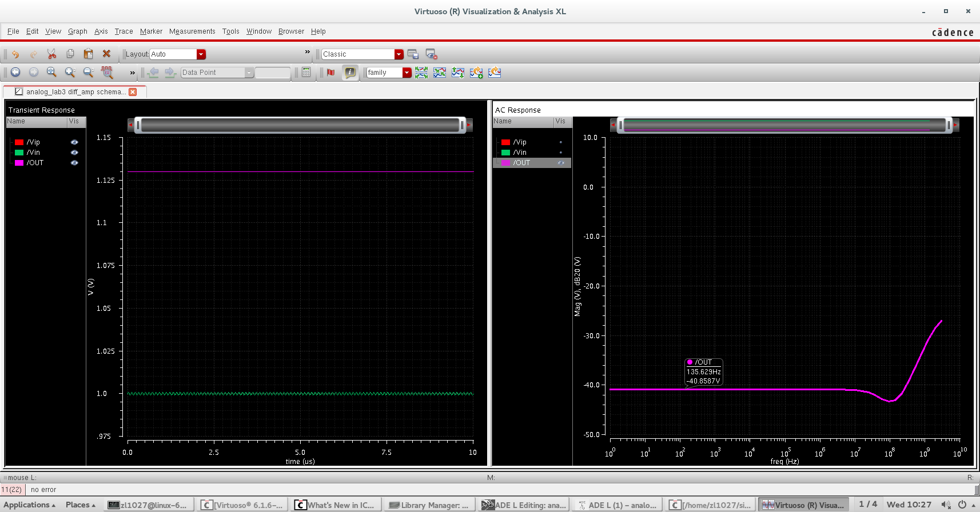Expand the hidden toolbar items beside Layout
The height and width of the screenshot is (512, 980).
[307, 52]
